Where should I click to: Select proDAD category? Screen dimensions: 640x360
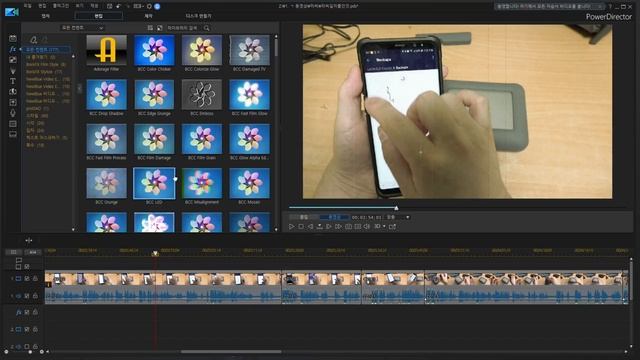point(38,109)
